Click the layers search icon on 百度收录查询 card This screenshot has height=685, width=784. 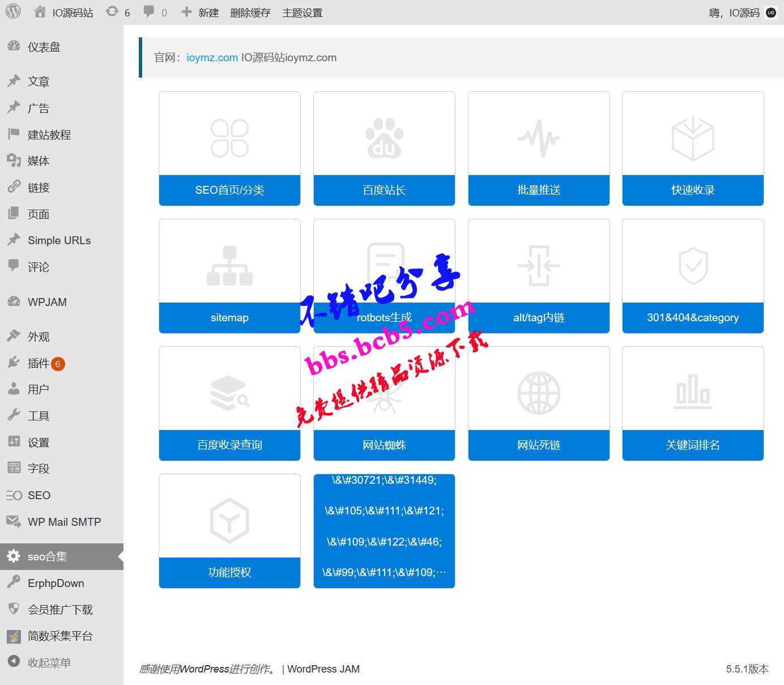pyautogui.click(x=229, y=393)
